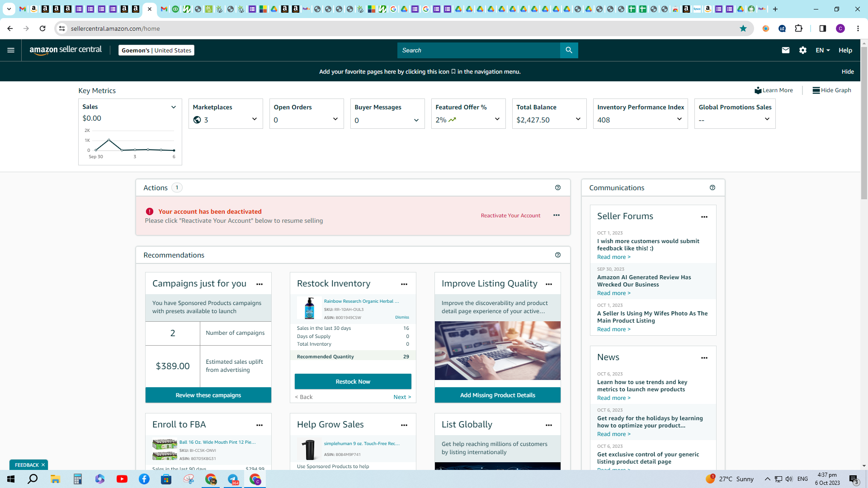Image resolution: width=868 pixels, height=488 pixels.
Task: Click Reactivate Your Account link
Action: (510, 216)
